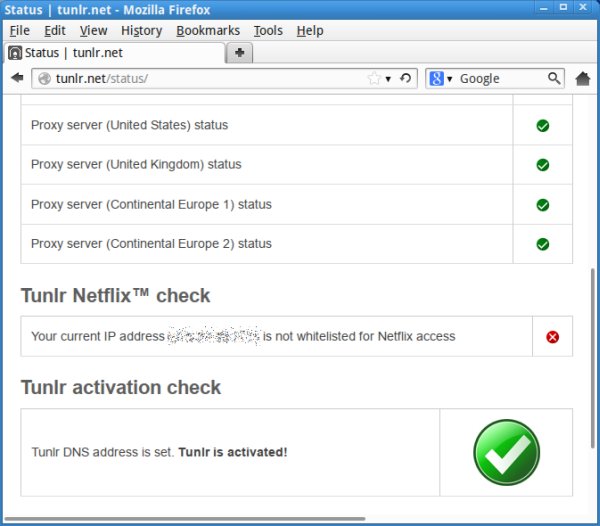Go back with the back arrow
The height and width of the screenshot is (526, 600).
coord(17,78)
